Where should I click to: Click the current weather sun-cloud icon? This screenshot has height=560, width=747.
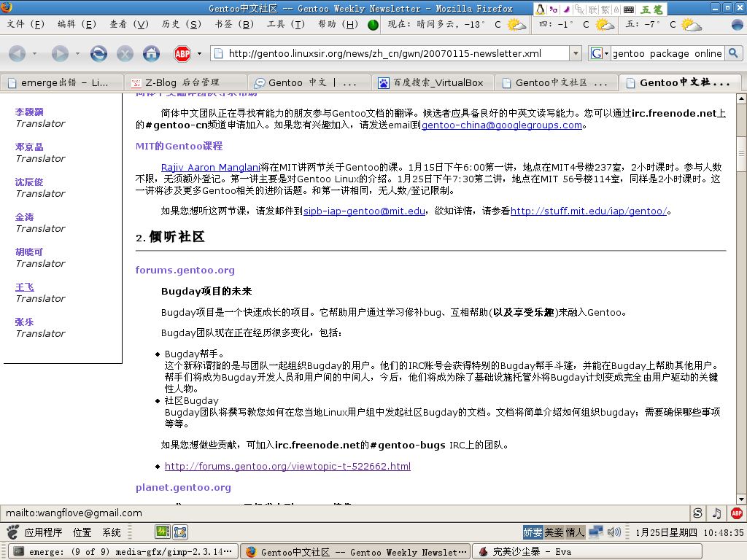click(516, 24)
